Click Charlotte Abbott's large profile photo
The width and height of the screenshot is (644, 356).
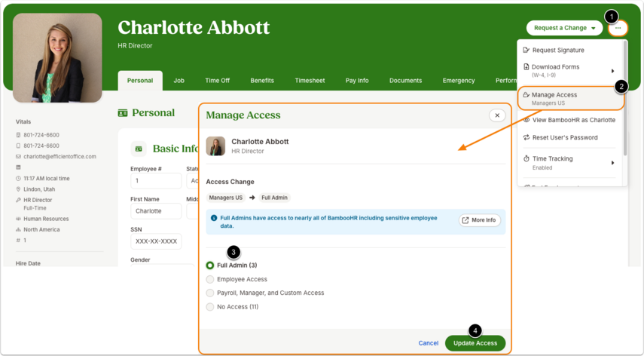(57, 58)
